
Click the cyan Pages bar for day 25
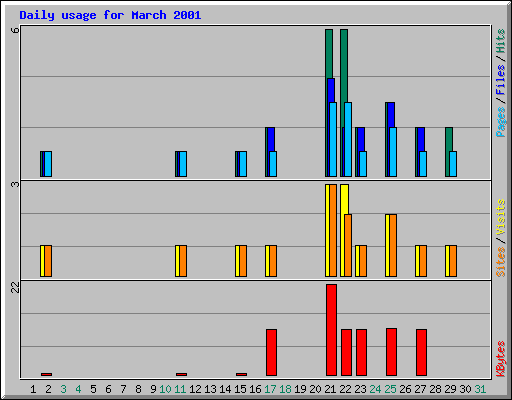(393, 152)
